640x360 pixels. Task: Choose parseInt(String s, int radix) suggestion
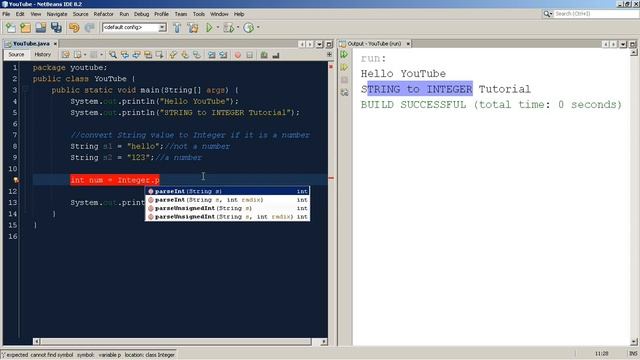[227, 200]
